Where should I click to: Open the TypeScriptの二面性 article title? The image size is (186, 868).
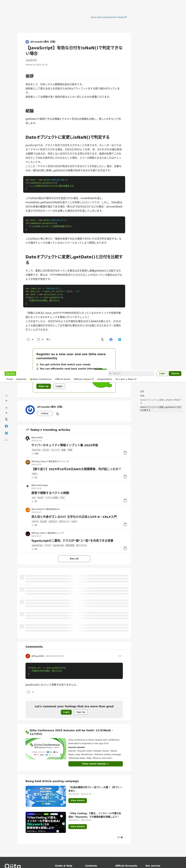72,540
